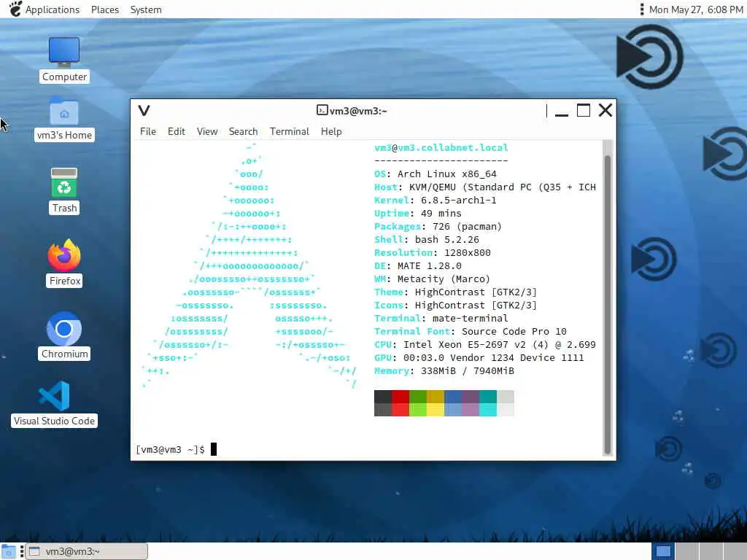This screenshot has width=747, height=560.
Task: Launch Visual Studio Code from desktop
Action: [x=54, y=404]
